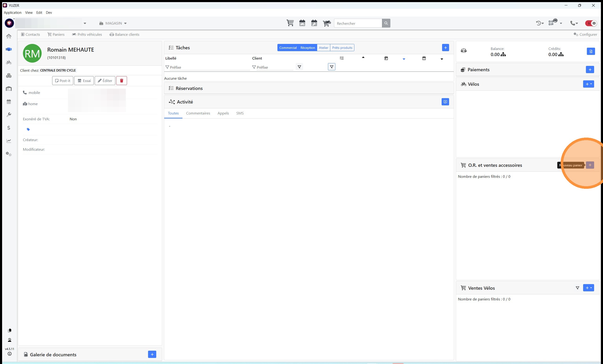The height and width of the screenshot is (364, 603).
Task: Click the Éditer button
Action: click(105, 81)
